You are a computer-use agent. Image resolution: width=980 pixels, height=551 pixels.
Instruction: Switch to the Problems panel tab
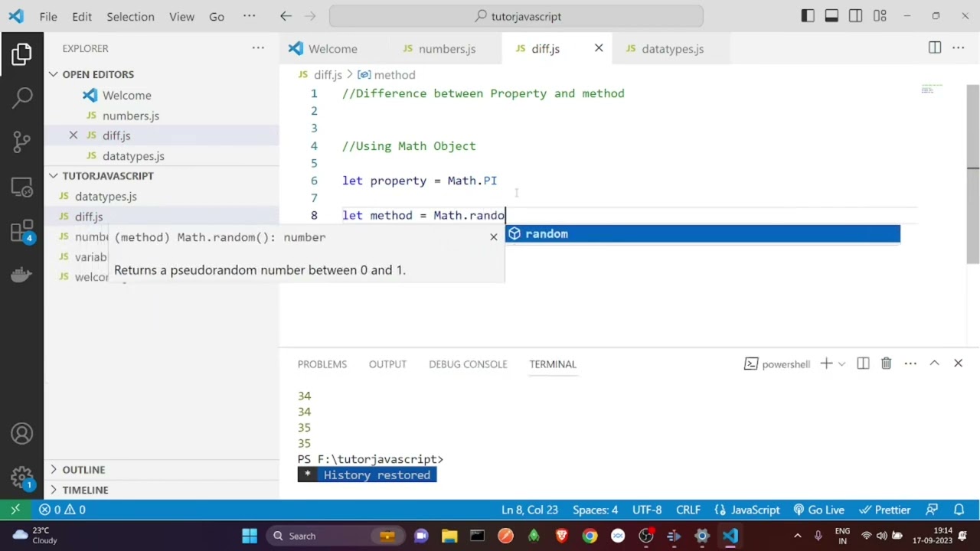point(322,364)
